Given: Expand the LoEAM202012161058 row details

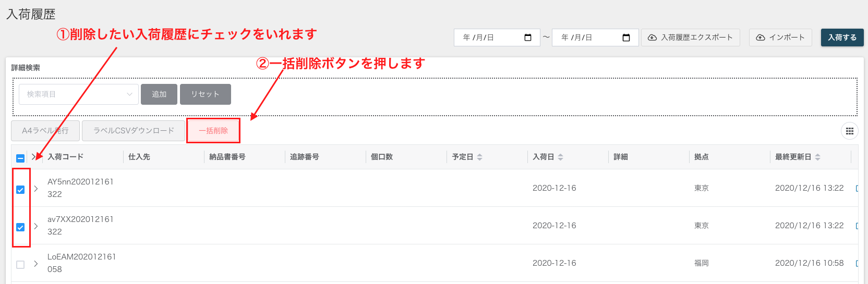Looking at the screenshot, I should pos(36,264).
